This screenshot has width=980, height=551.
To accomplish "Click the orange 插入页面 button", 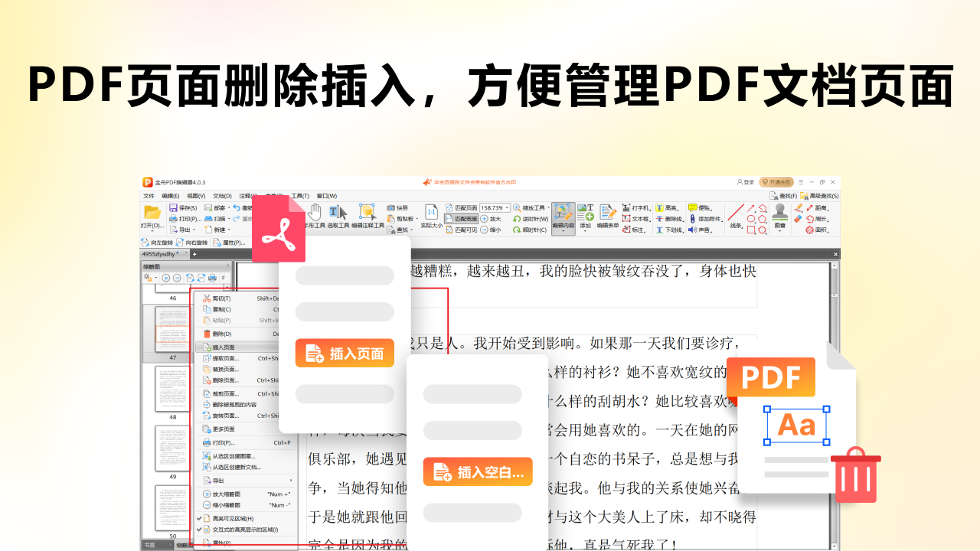I will click(x=345, y=353).
